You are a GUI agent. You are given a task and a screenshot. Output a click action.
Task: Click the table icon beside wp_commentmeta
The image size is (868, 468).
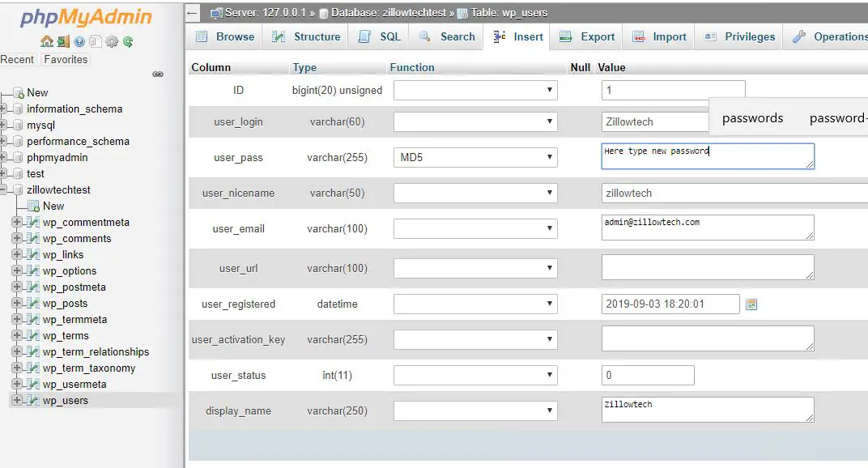[x=32, y=222]
